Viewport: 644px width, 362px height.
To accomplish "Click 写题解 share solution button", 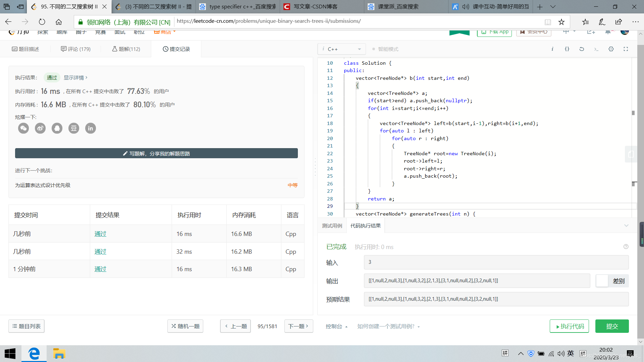I will [156, 153].
